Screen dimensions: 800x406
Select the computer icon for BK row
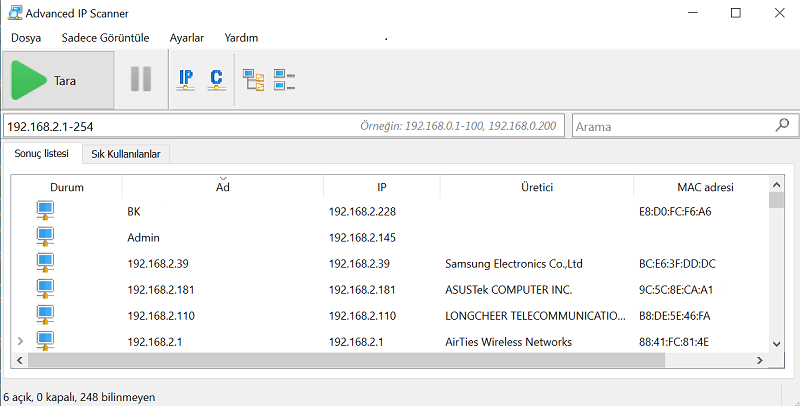click(45, 211)
